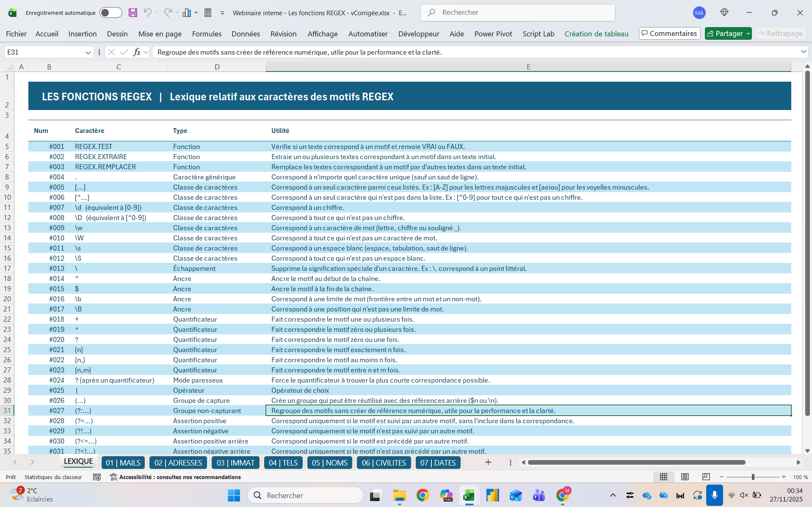Switch to the 04 | TELS sheet

pyautogui.click(x=283, y=463)
